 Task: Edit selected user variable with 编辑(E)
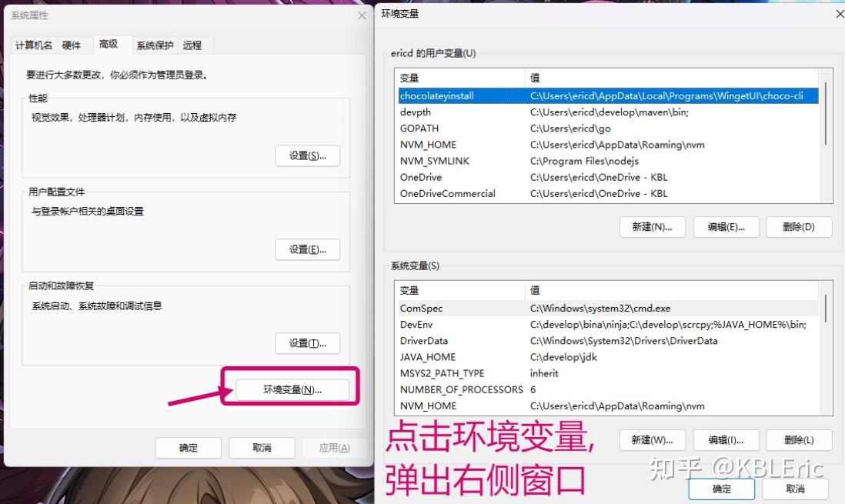[x=726, y=227]
